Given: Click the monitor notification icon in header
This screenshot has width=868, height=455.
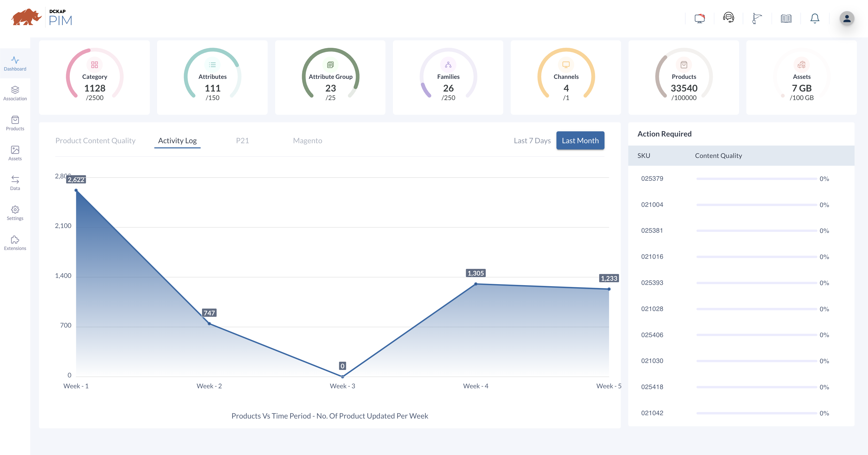Looking at the screenshot, I should click(700, 18).
